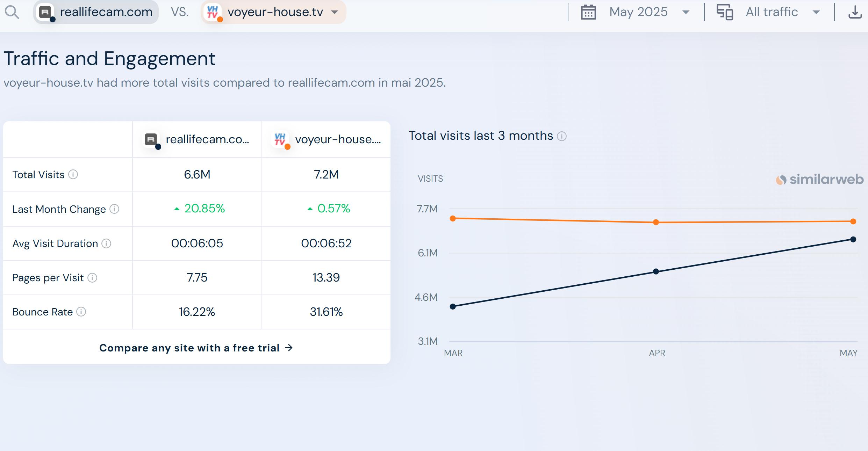This screenshot has width=868, height=451.
Task: Click the Pages per Visit info icon
Action: tap(92, 278)
